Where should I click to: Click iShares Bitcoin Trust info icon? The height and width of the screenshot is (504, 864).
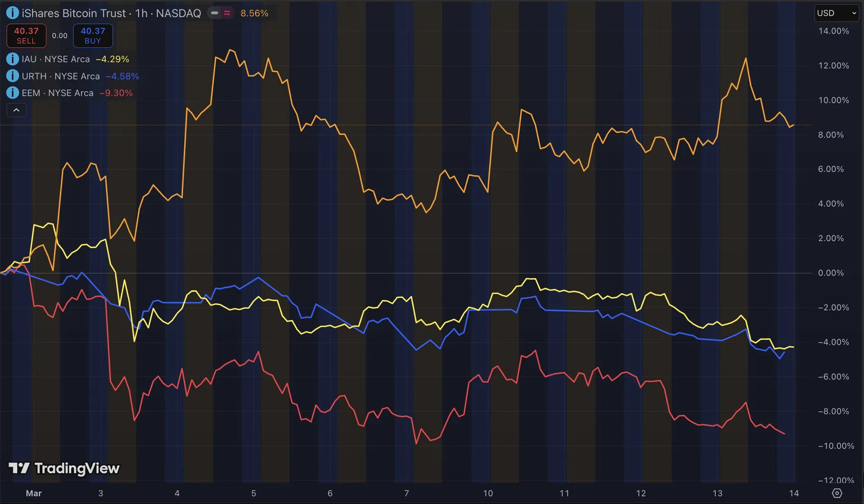(12, 13)
